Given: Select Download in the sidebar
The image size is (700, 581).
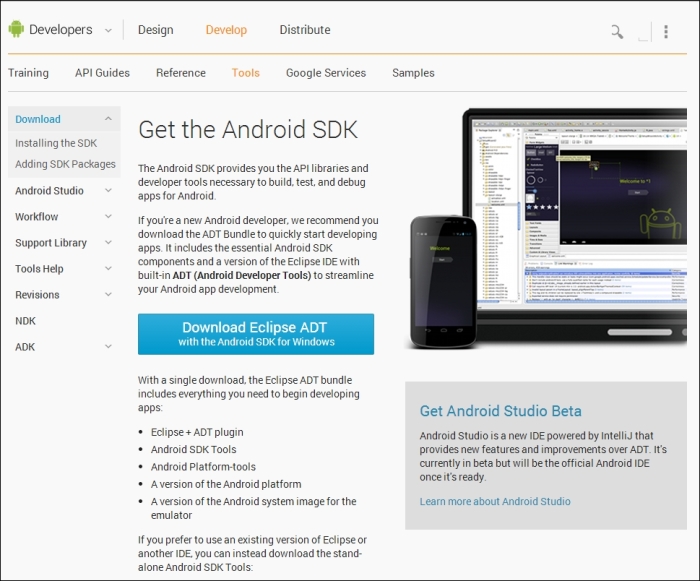Looking at the screenshot, I should [38, 119].
